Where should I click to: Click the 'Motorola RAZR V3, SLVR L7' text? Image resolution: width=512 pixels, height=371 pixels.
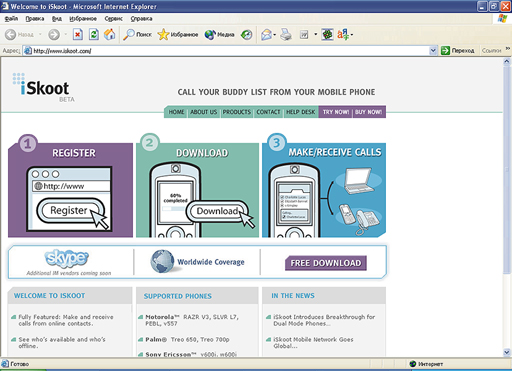pyautogui.click(x=192, y=320)
